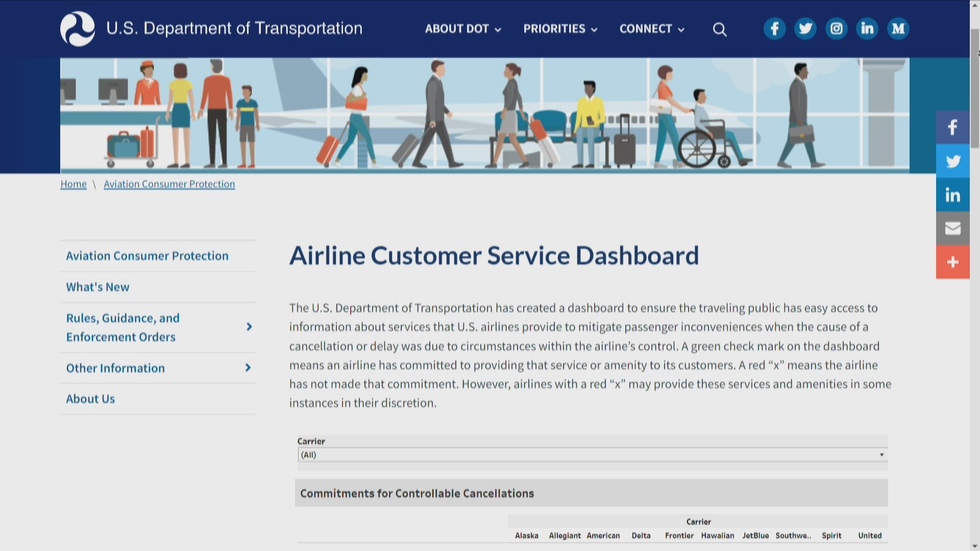Open Other Information sidebar item
This screenshot has height=551, width=980.
pyautogui.click(x=115, y=368)
